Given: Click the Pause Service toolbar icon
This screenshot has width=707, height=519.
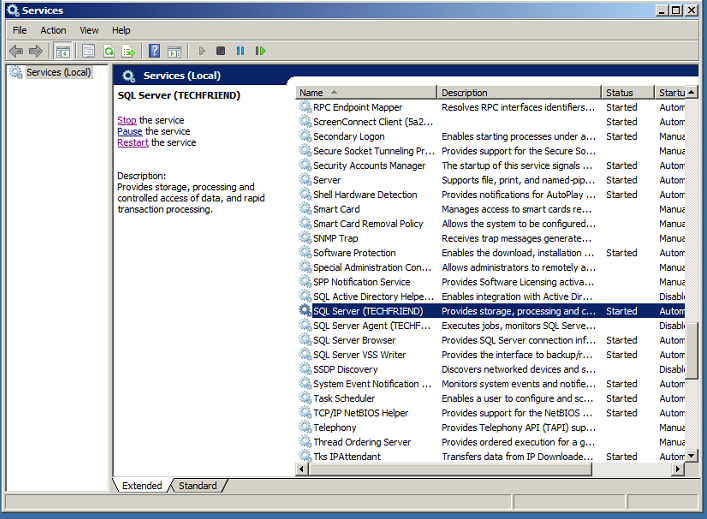Looking at the screenshot, I should [240, 51].
